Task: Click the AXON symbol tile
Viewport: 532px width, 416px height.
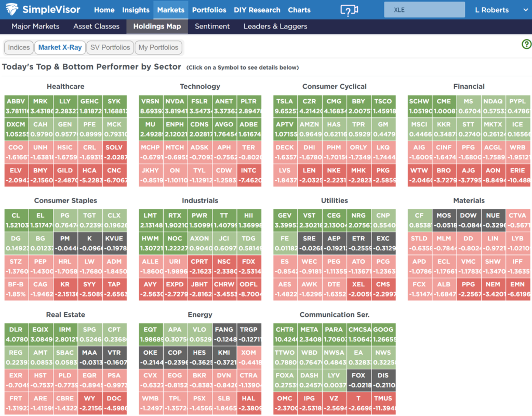Action: click(199, 244)
